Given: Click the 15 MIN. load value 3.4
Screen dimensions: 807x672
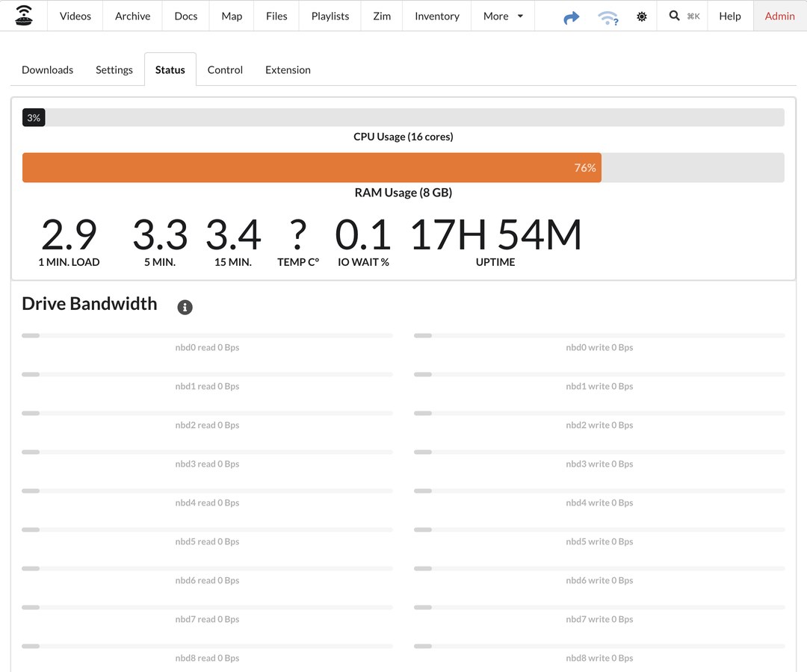Looking at the screenshot, I should 233,234.
